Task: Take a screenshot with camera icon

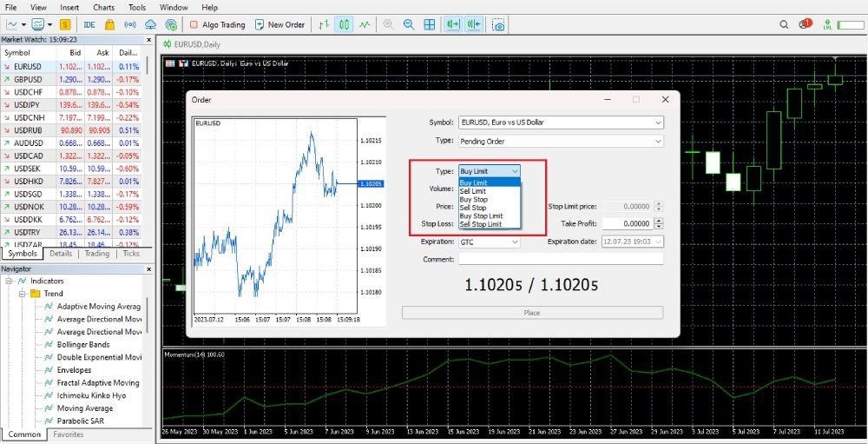Action: point(499,24)
